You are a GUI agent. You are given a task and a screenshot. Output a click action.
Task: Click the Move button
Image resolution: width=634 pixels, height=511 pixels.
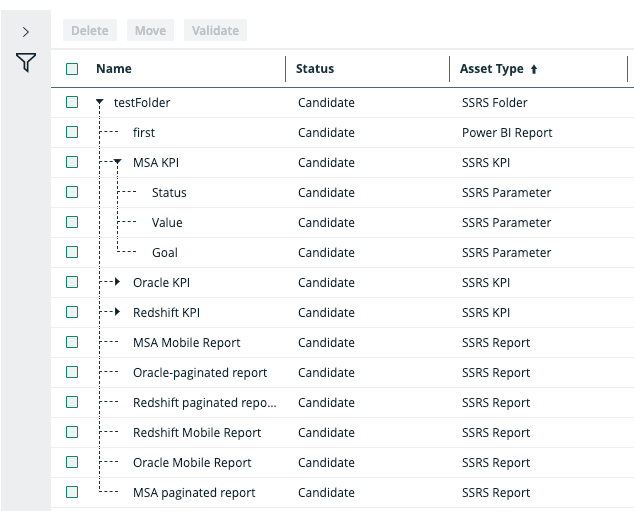150,31
